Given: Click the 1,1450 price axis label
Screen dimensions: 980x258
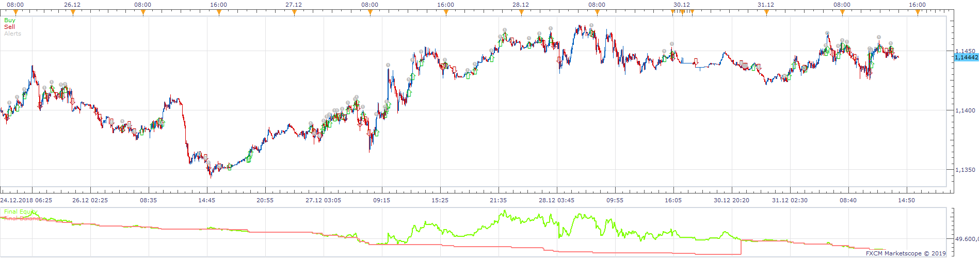Looking at the screenshot, I should coord(965,51).
